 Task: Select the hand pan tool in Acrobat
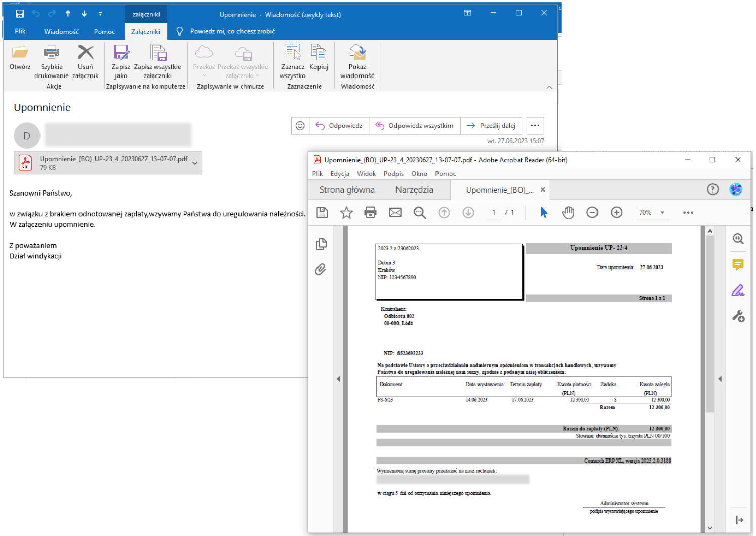568,213
